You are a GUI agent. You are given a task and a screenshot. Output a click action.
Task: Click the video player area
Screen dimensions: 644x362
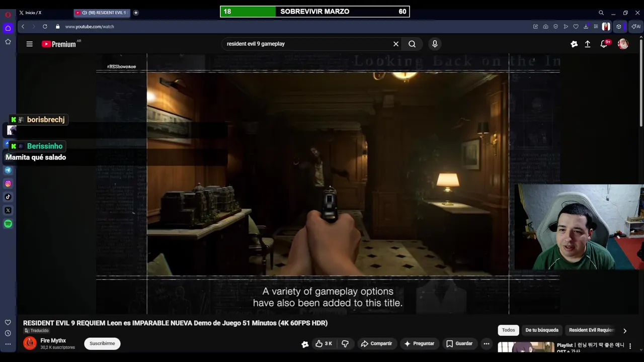coord(328,184)
